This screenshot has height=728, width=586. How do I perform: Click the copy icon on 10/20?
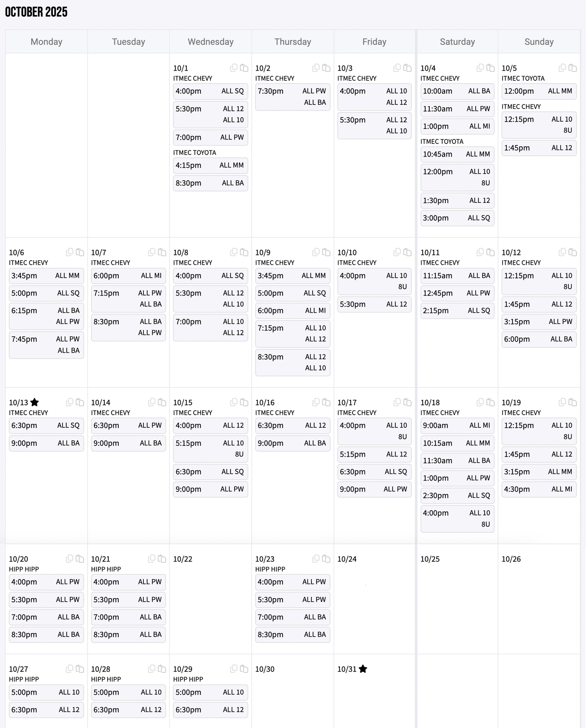(69, 558)
